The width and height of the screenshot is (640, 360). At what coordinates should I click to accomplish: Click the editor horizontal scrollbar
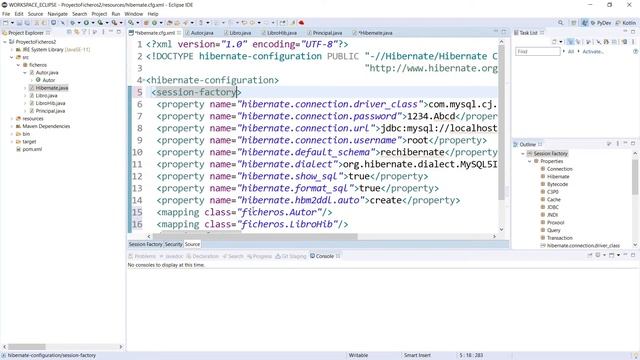(255, 236)
